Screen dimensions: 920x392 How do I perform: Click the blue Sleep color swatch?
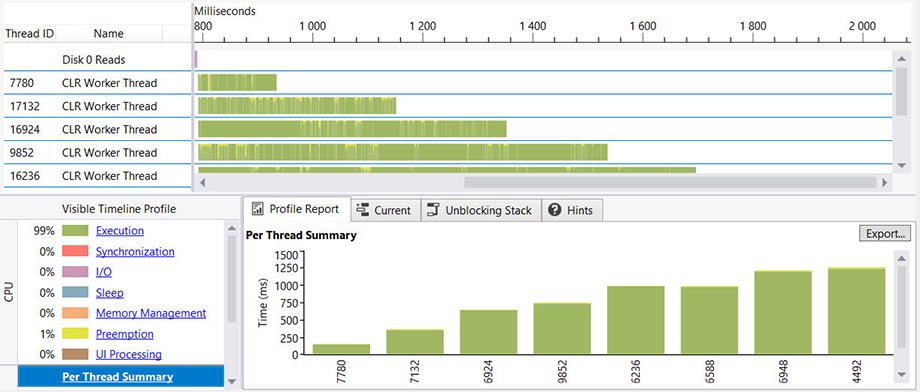[75, 293]
